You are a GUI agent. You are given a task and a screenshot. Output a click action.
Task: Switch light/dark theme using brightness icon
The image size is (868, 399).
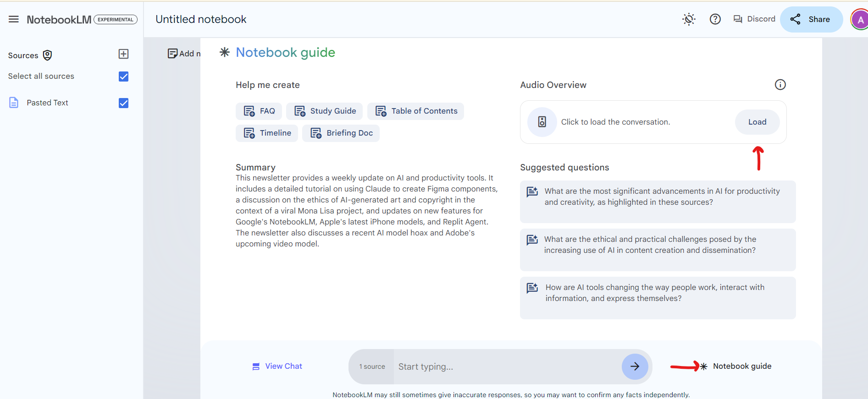click(689, 19)
